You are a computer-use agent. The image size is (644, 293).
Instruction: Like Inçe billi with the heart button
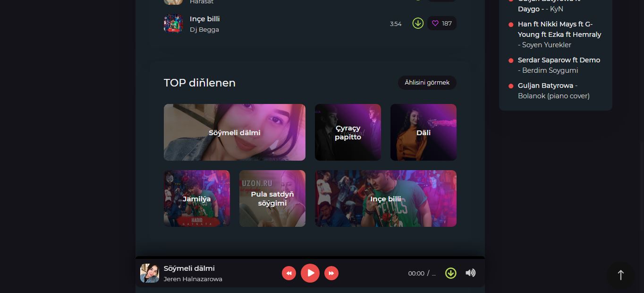[x=441, y=23]
